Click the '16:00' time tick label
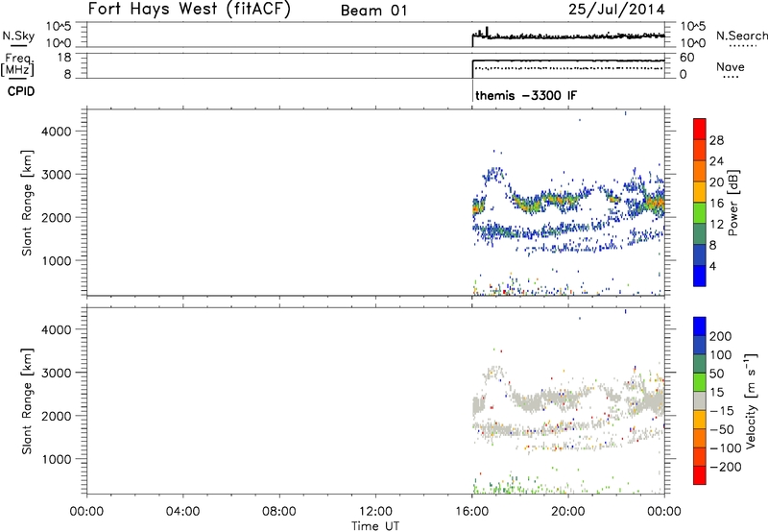Viewport: 768px width, 532px height. tap(471, 512)
